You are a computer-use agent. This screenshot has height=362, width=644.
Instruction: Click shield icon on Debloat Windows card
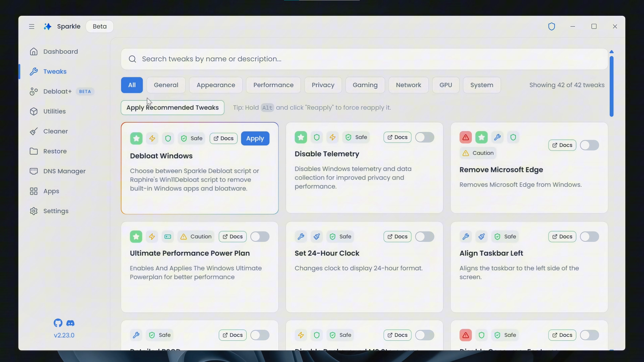pos(168,138)
